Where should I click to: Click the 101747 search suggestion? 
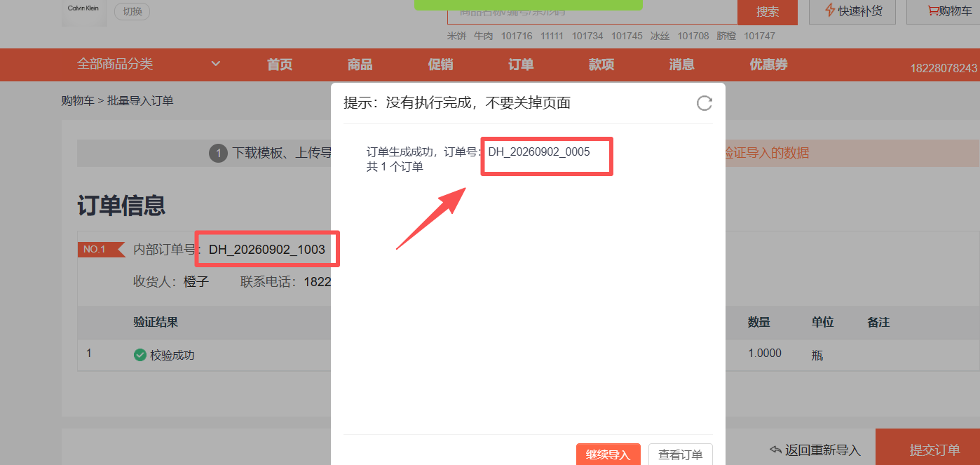point(760,36)
